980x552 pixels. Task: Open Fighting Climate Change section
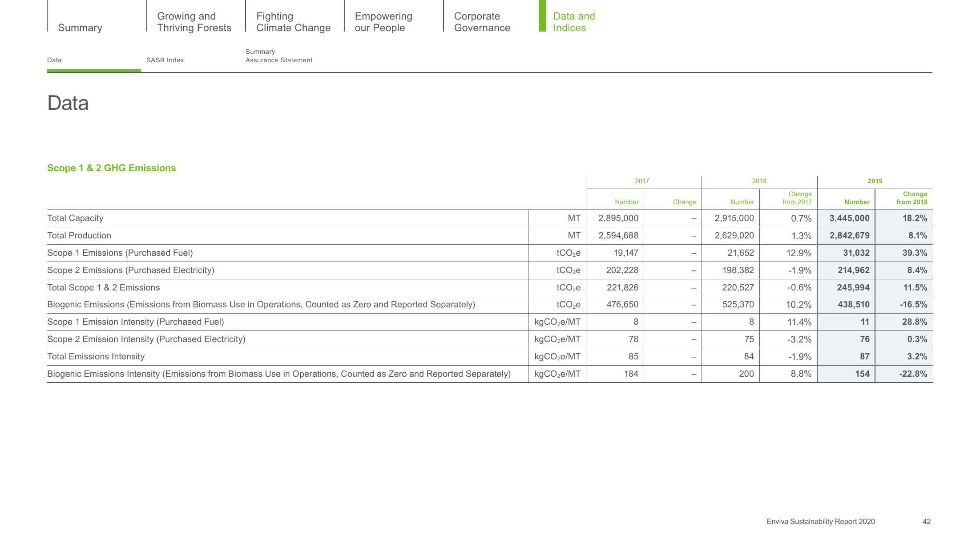293,22
